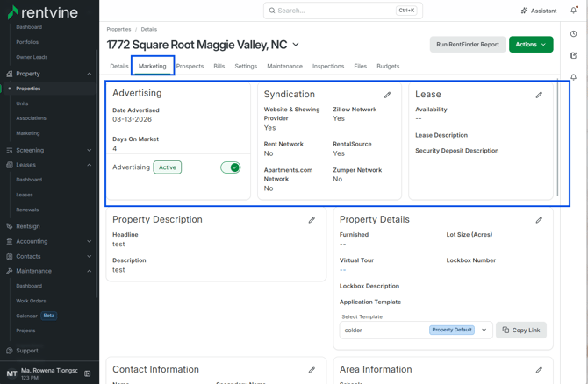Click the Property building icon in sidebar
This screenshot has height=384, width=588.
10,74
